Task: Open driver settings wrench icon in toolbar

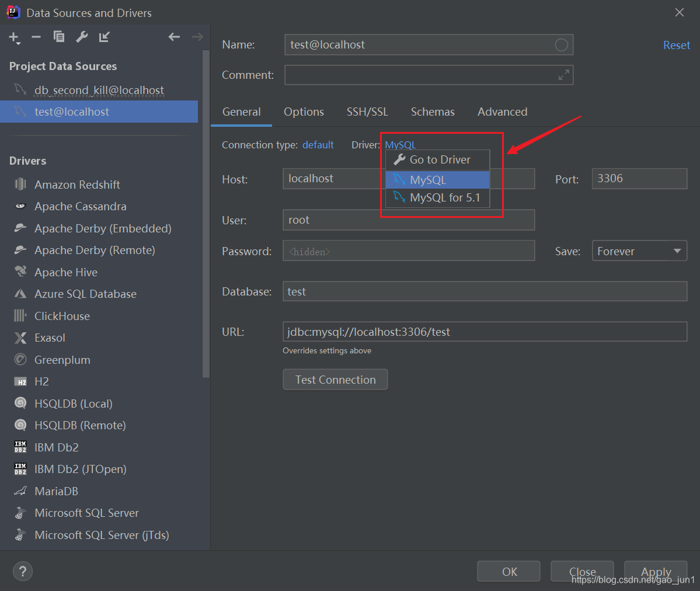Action: point(82,37)
